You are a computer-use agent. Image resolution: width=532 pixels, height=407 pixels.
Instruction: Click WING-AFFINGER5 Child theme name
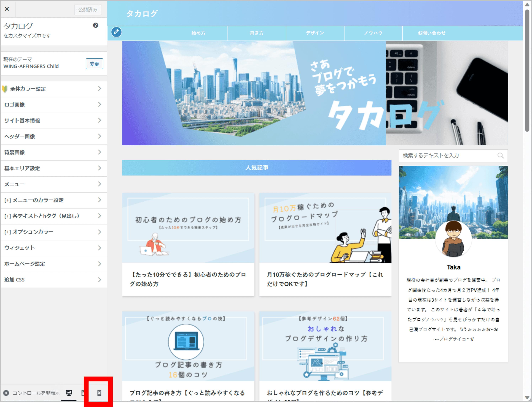point(31,66)
